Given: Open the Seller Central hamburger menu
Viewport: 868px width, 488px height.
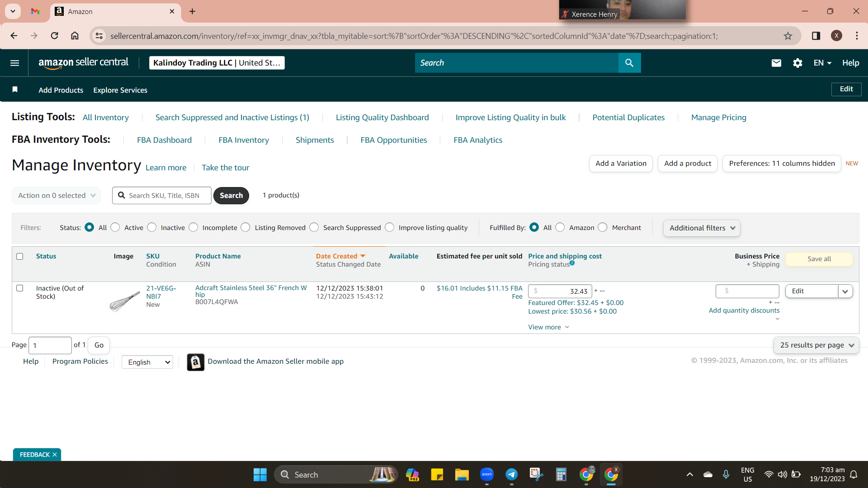Looking at the screenshot, I should tap(14, 63).
